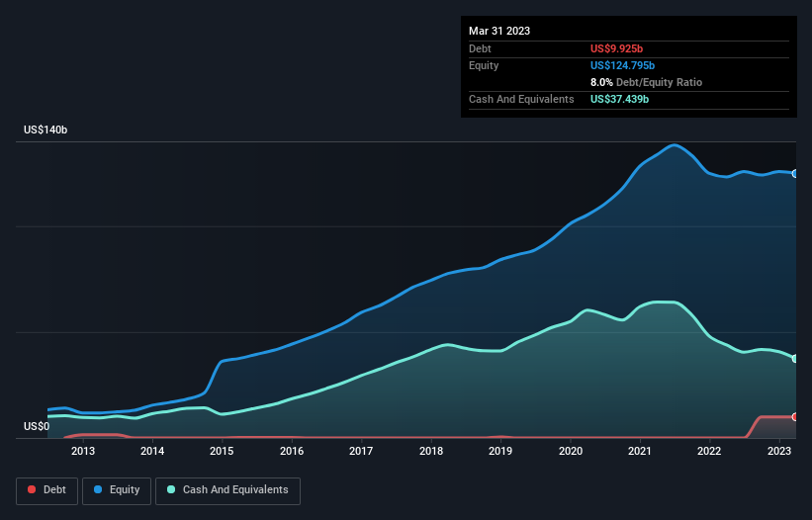Click the Mar 31 2023 tooltip date

tap(499, 31)
